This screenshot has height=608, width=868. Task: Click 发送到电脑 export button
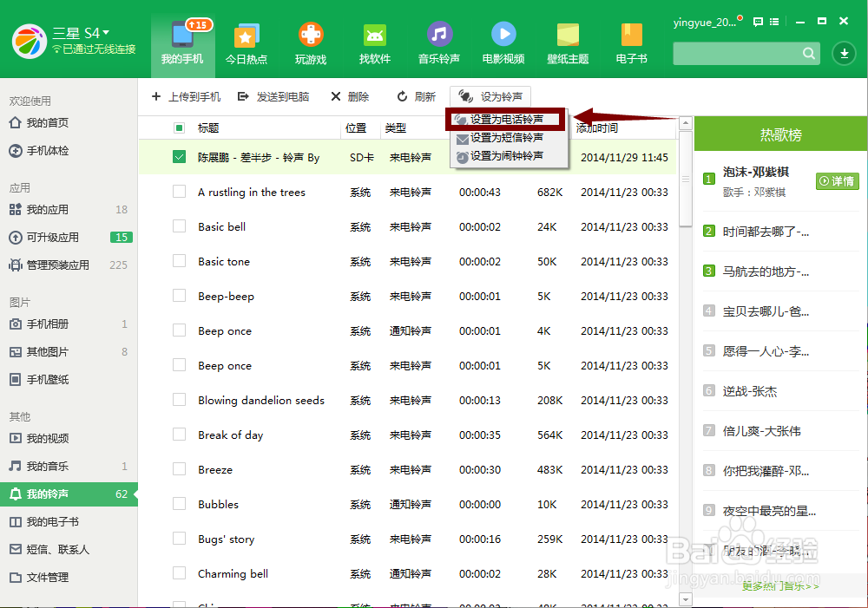[273, 97]
